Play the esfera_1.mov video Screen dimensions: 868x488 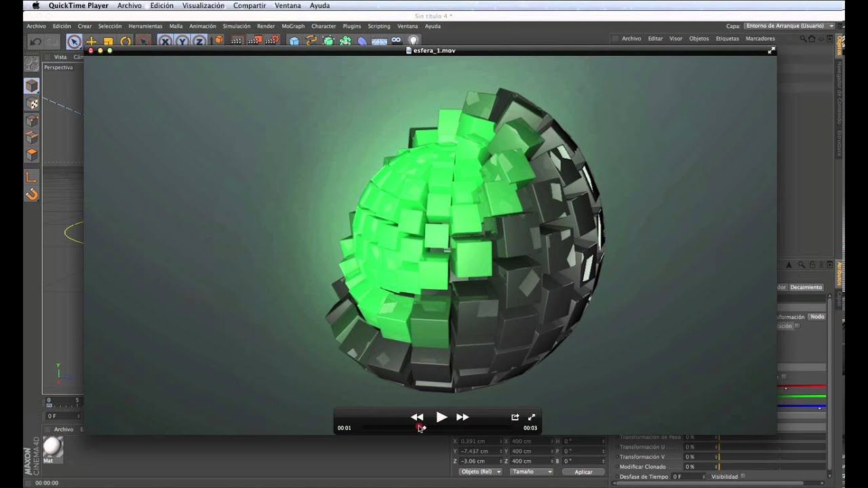[441, 417]
